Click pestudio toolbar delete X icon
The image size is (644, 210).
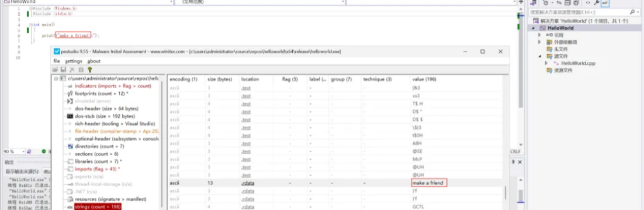coord(72,70)
